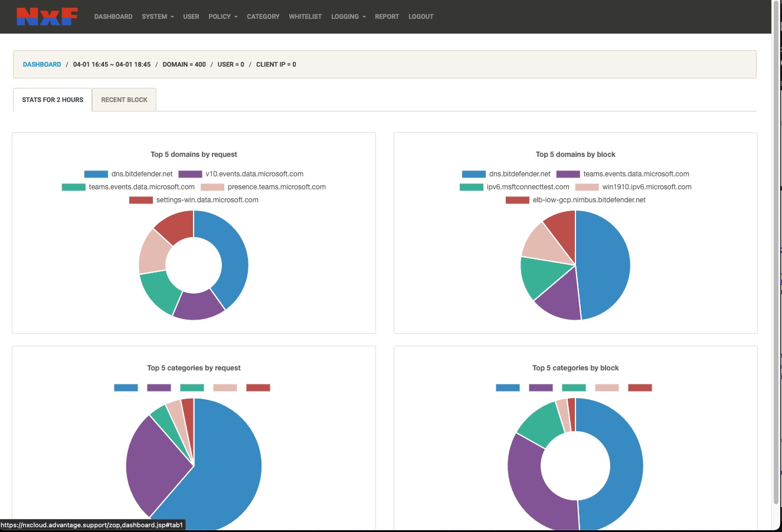Image resolution: width=782 pixels, height=532 pixels.
Task: Open the REPORT page
Action: pyautogui.click(x=387, y=17)
